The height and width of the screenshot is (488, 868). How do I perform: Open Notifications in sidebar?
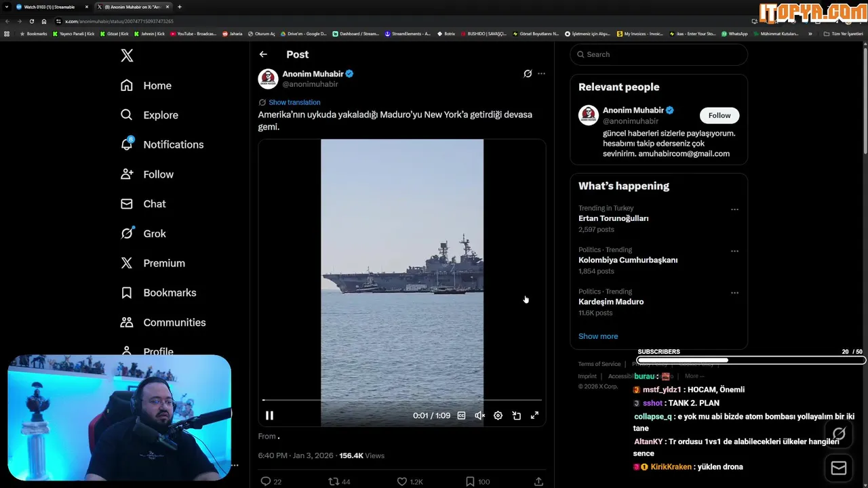[161, 144]
